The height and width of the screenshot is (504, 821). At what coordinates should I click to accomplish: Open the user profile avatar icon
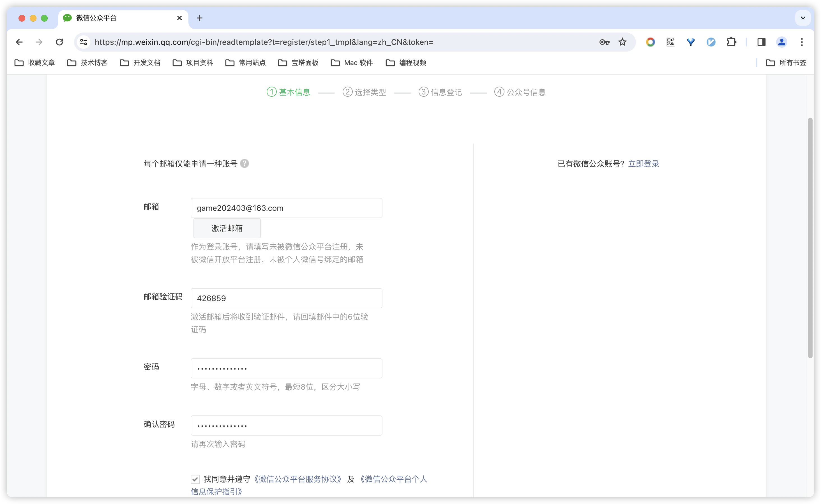[781, 42]
